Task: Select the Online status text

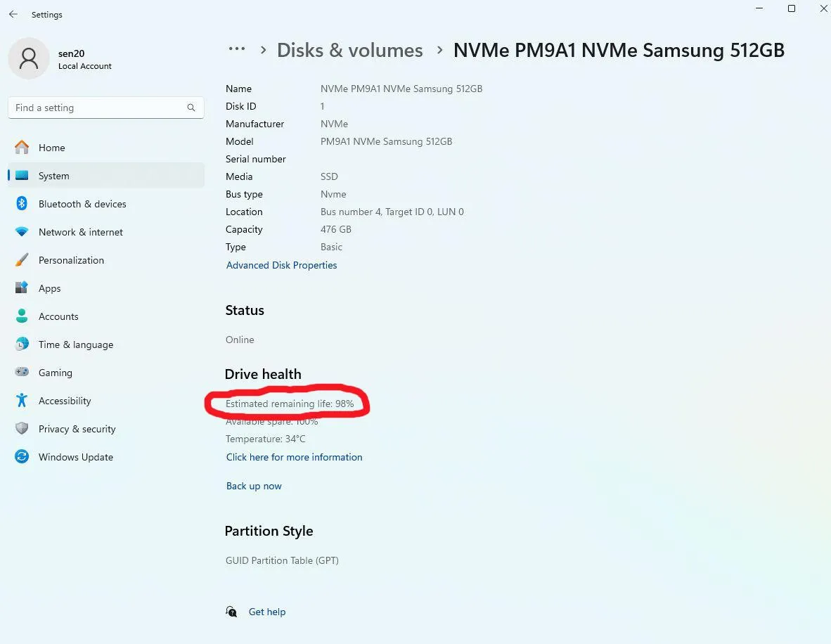Action: (x=240, y=340)
